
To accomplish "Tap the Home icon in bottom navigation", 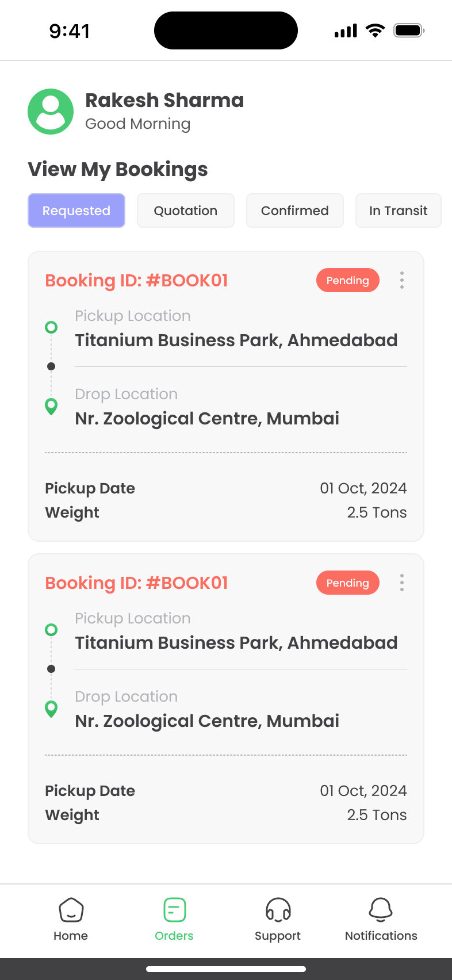I will 71,910.
